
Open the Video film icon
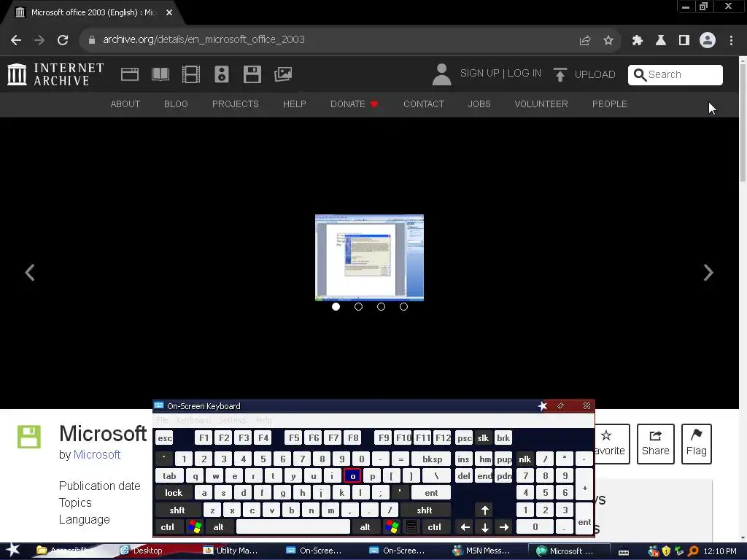tap(191, 74)
